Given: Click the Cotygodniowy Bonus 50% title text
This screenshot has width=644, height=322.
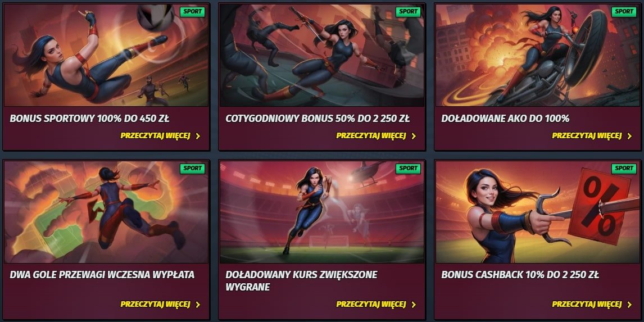Looking at the screenshot, I should [318, 119].
